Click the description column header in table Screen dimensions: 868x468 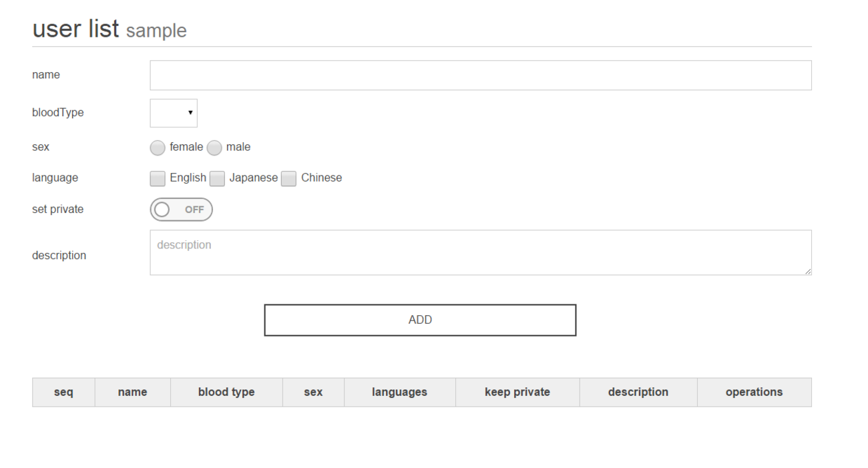point(638,393)
